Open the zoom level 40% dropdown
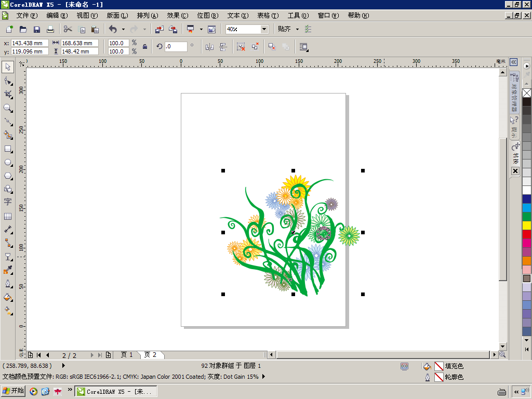This screenshot has width=532, height=399. (x=264, y=29)
